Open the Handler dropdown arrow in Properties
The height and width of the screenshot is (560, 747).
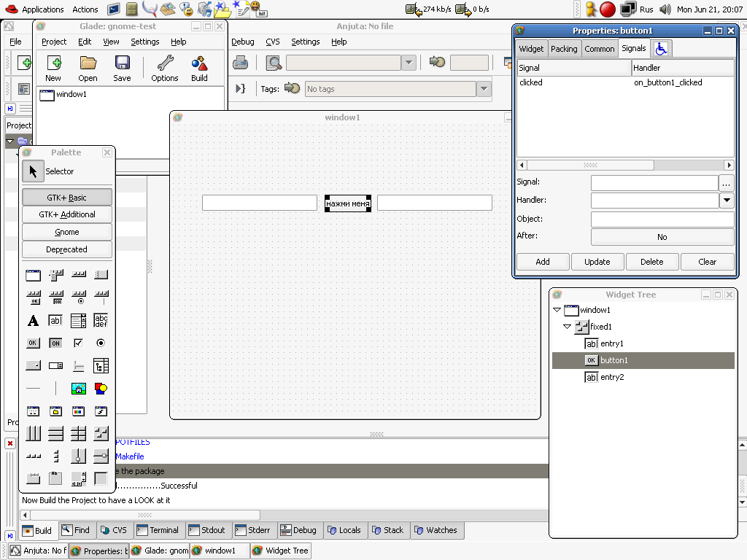click(x=727, y=200)
